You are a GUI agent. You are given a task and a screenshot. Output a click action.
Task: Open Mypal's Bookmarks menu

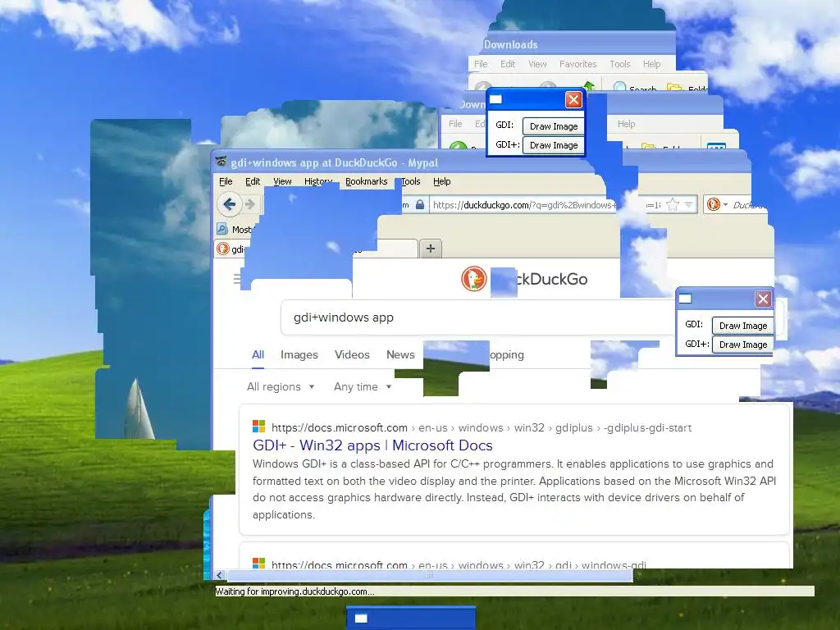coord(367,181)
